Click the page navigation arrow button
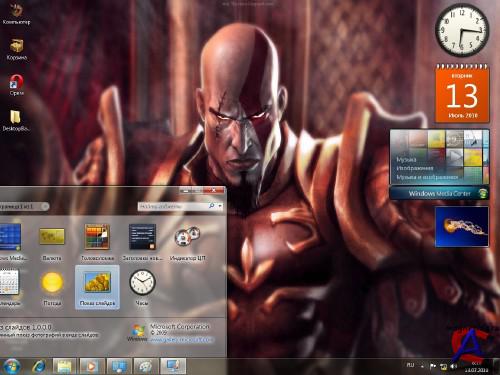500x375 pixels. 45,206
